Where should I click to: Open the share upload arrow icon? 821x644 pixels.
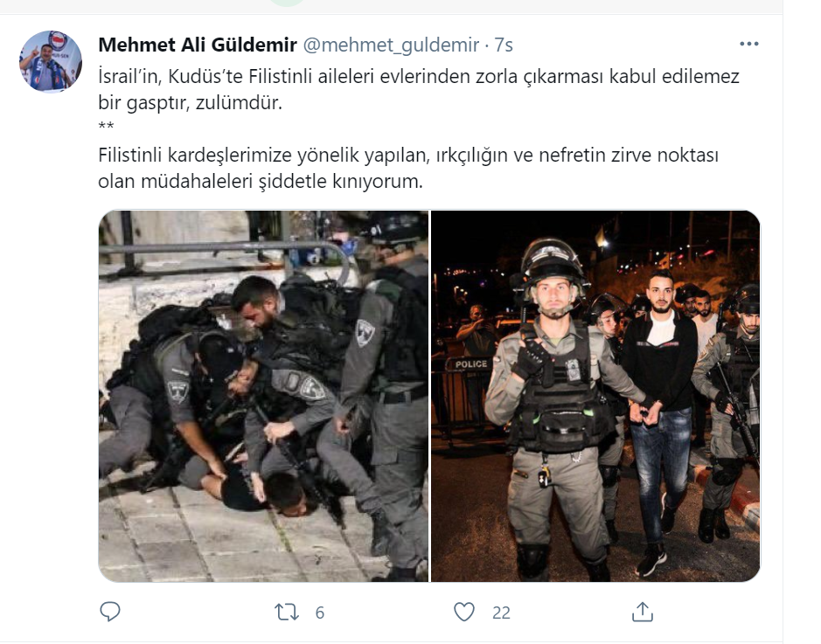coord(643,612)
